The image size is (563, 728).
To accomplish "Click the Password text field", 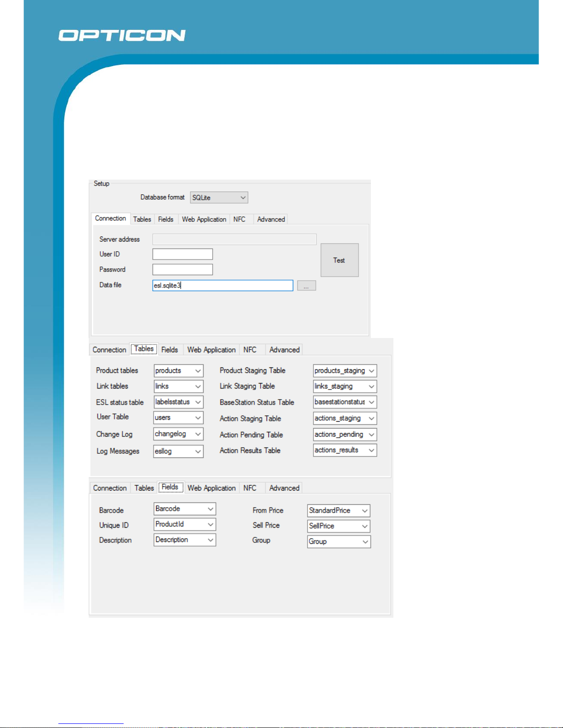I will [182, 270].
